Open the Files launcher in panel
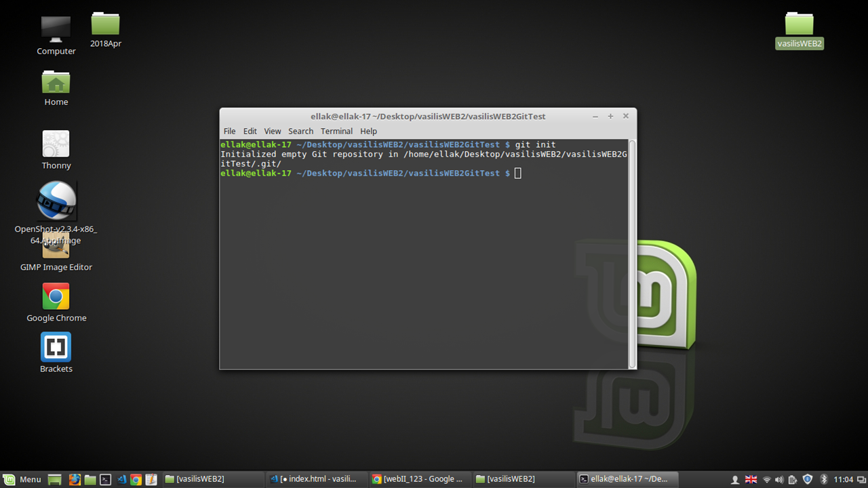 pos(90,479)
